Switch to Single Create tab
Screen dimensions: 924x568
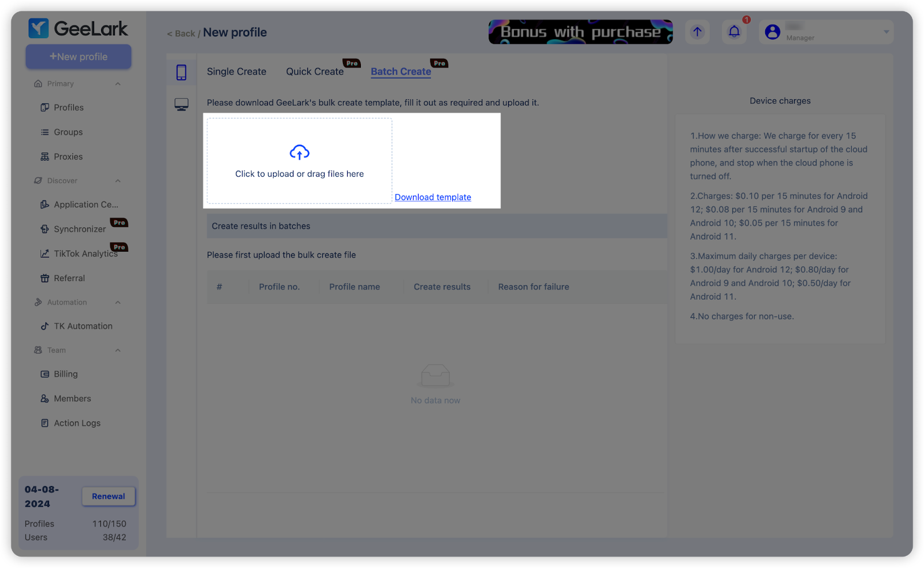point(237,72)
